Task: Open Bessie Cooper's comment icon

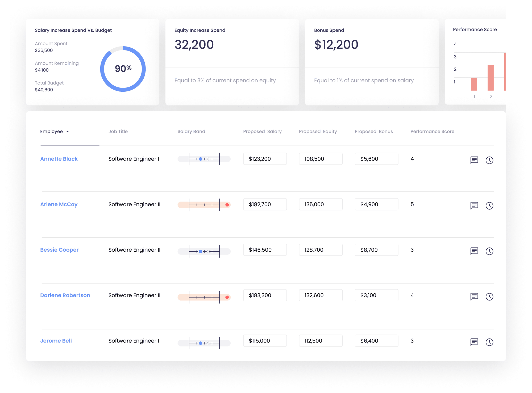Action: tap(474, 251)
